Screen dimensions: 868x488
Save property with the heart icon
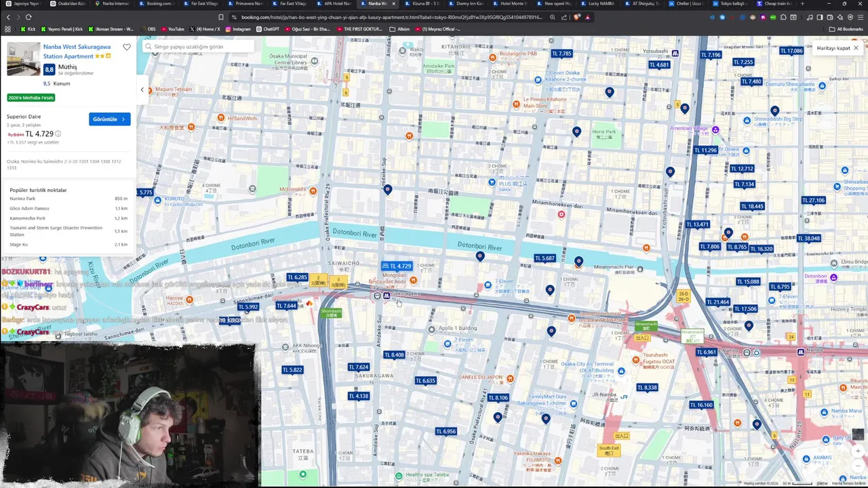127,47
